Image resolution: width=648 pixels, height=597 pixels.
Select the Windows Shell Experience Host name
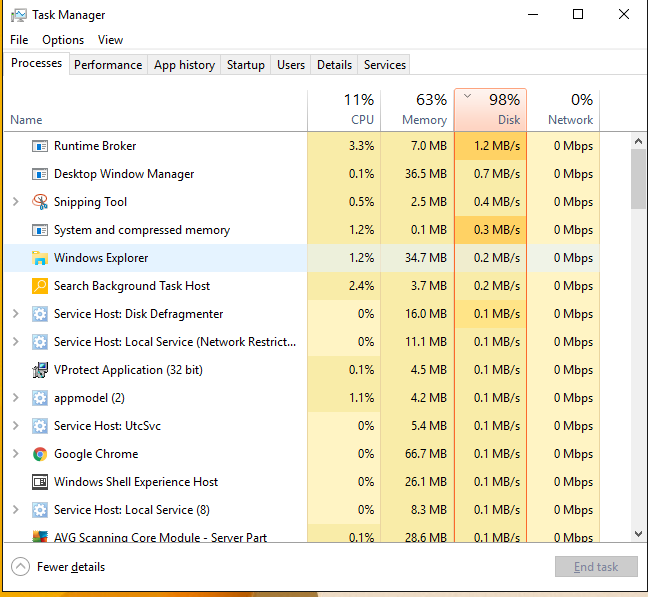[136, 482]
